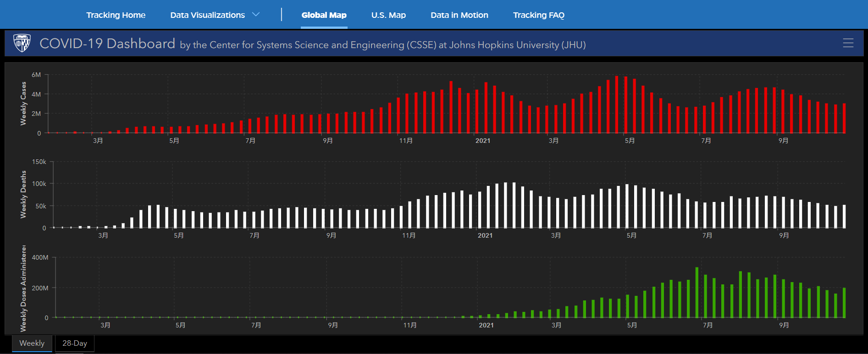868x354 pixels.
Task: Select the tallest green vaccine doses bar
Action: tap(697, 293)
